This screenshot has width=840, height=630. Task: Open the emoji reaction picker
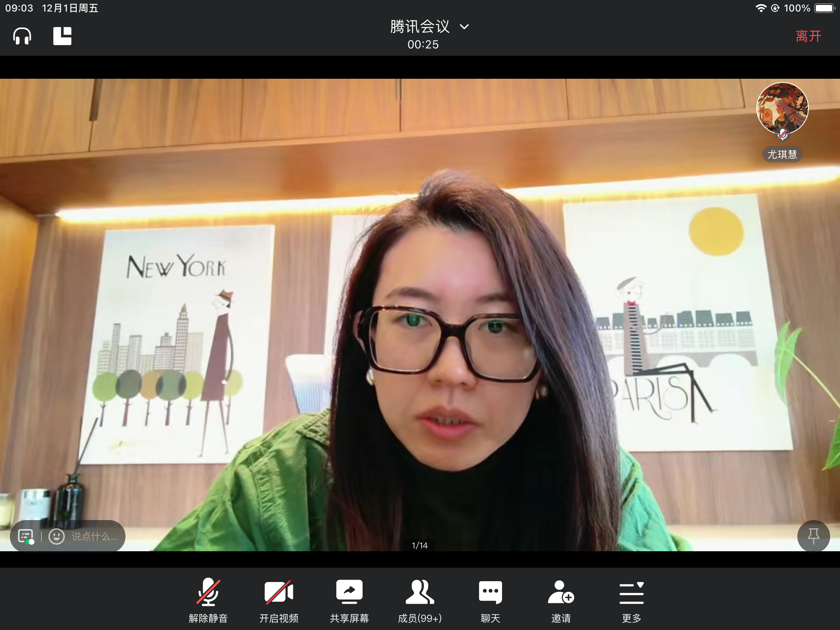57,536
